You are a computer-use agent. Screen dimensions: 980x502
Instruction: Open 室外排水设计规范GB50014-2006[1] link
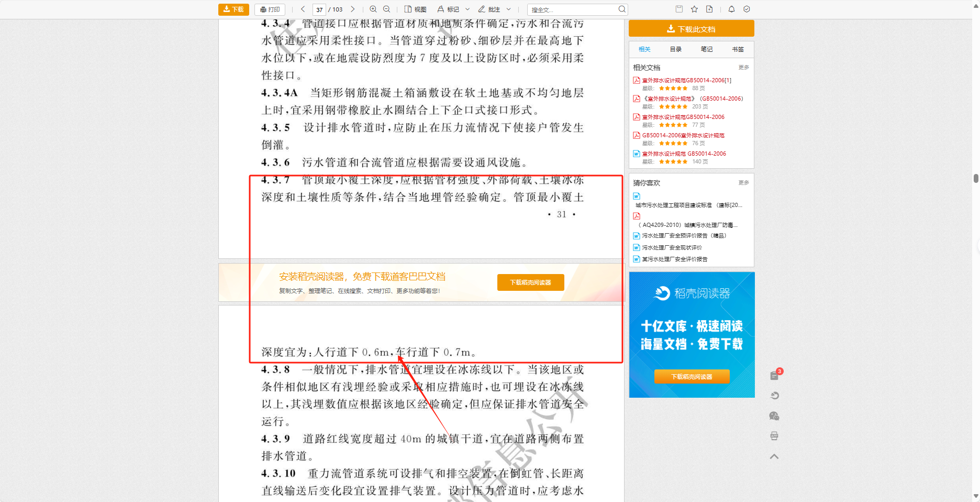(687, 80)
